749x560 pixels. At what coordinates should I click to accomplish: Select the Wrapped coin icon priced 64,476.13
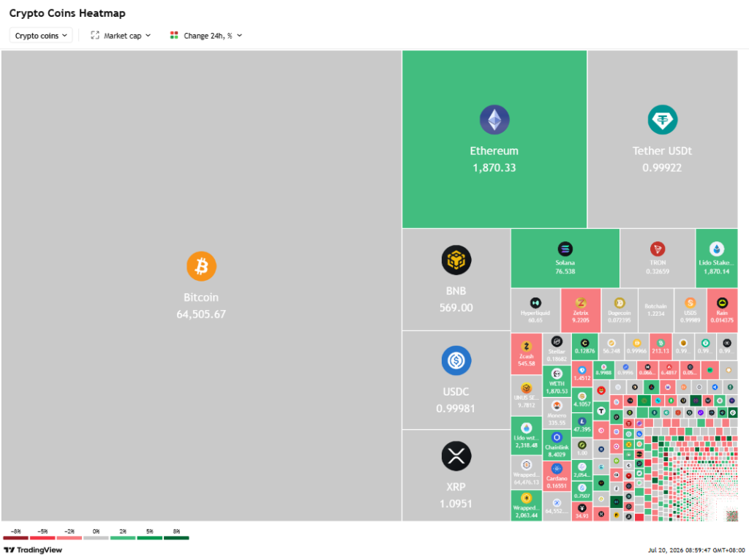[x=527, y=465]
